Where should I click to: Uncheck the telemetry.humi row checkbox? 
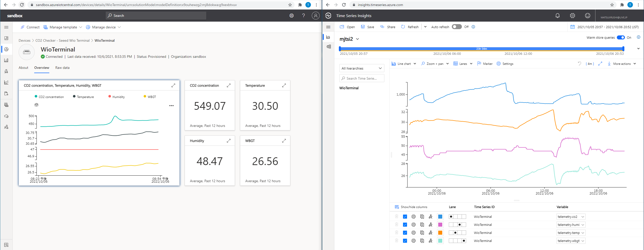pyautogui.click(x=405, y=225)
